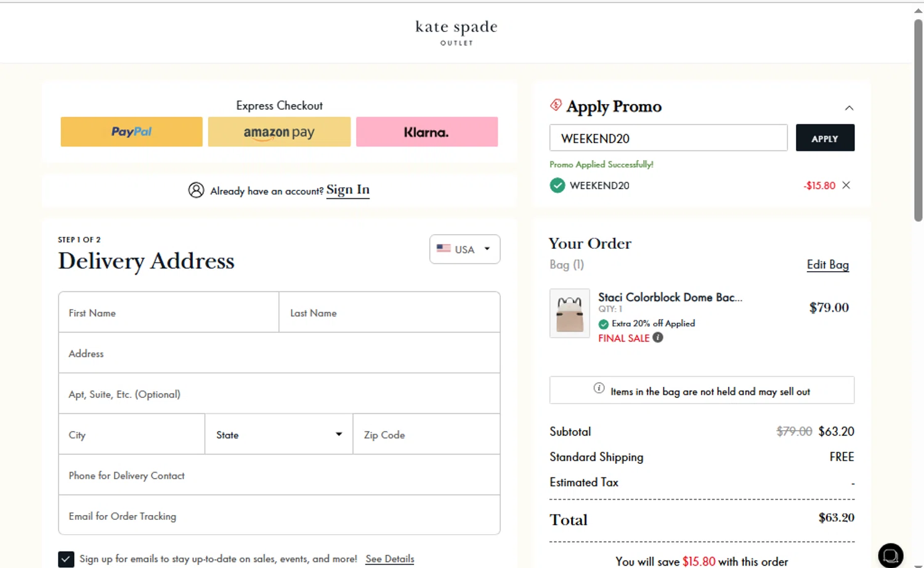The height and width of the screenshot is (568, 924).
Task: Click the Staci Colorblock bag thumbnail
Action: pyautogui.click(x=569, y=313)
